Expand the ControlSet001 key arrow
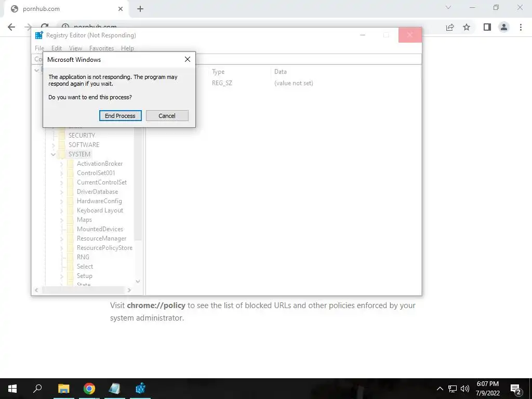The width and height of the screenshot is (532, 399). coord(61,173)
